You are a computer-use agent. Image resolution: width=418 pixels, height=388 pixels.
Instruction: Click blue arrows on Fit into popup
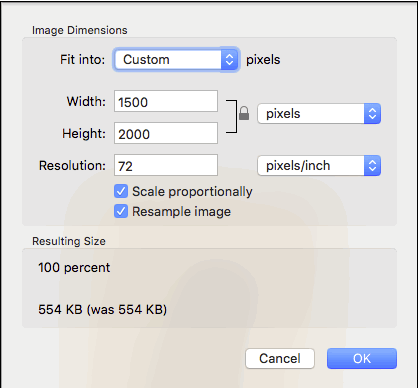229,60
